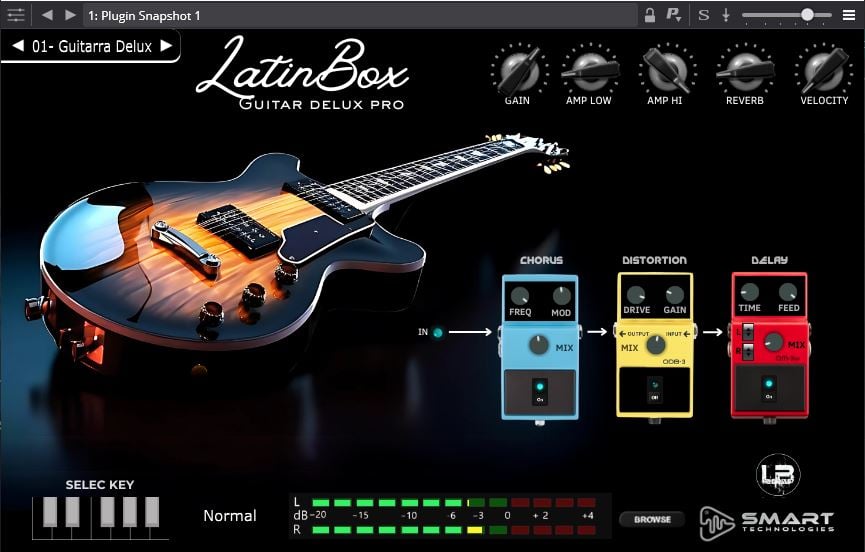Click the L channel level meter
The width and height of the screenshot is (865, 552).
454,502
